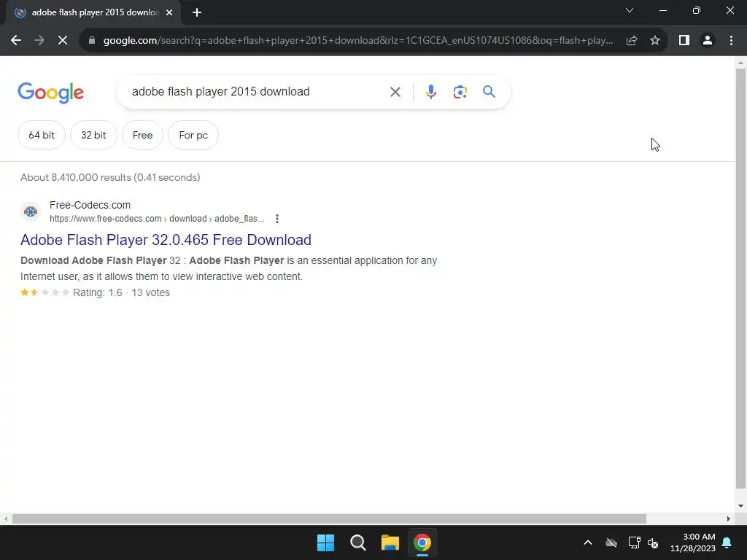Viewport: 747px width, 560px height.
Task: Open the tab search dropdown arrow
Action: pos(630,10)
